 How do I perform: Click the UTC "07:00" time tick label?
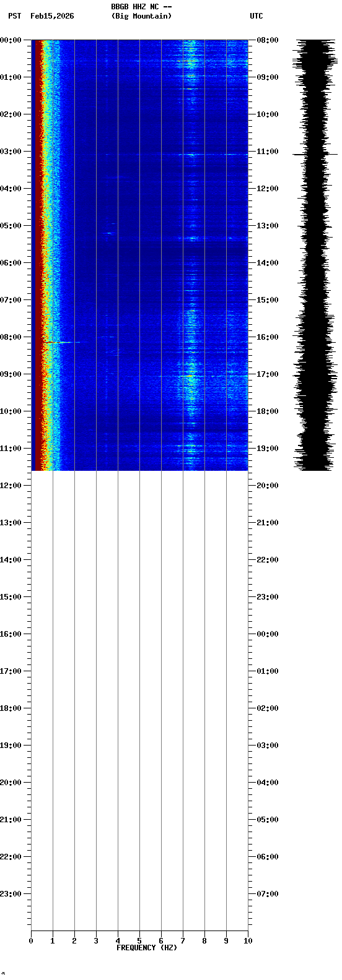268,894
